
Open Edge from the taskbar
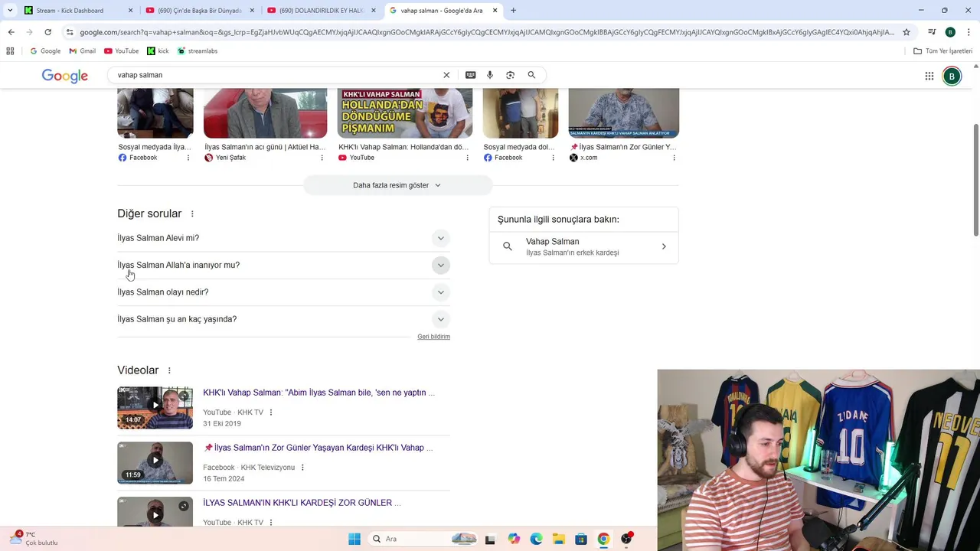point(536,539)
